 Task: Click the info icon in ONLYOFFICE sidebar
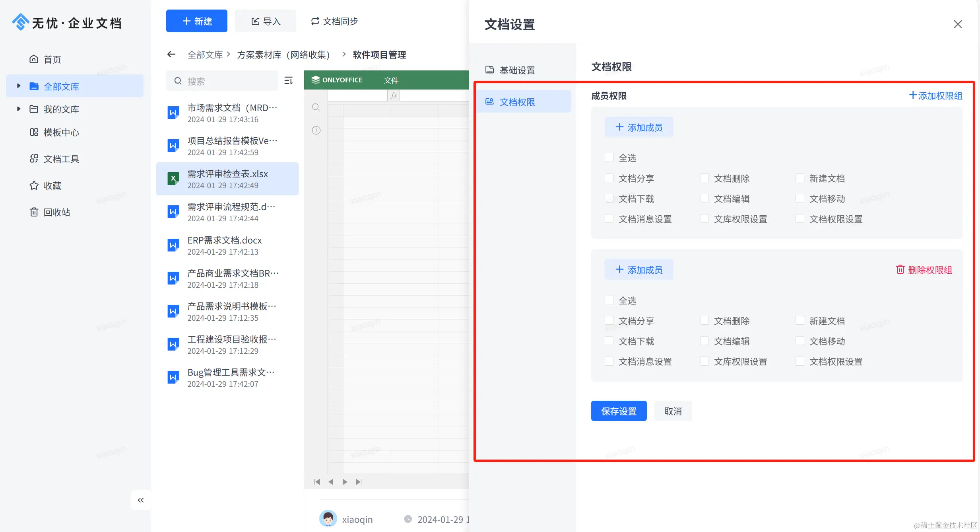click(316, 131)
